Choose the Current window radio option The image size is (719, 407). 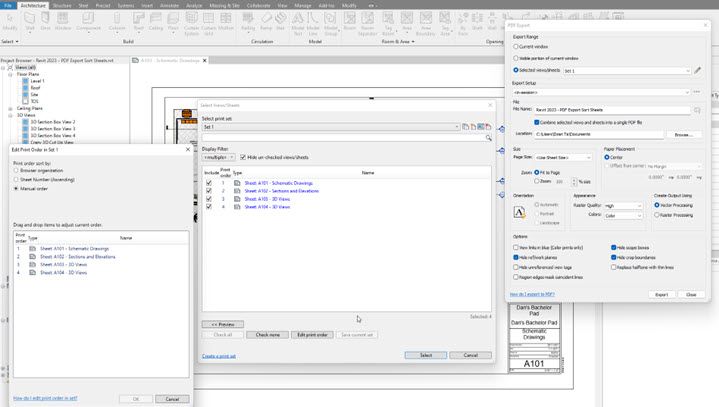pos(516,47)
